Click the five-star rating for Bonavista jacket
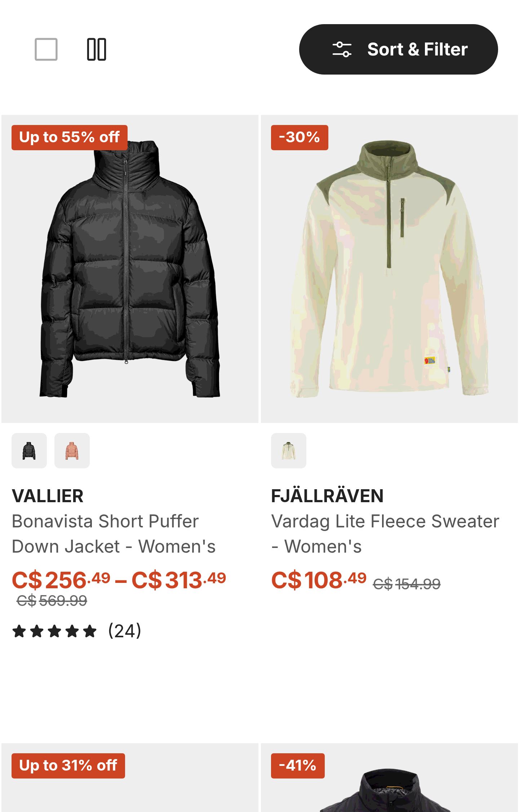519x812 pixels. click(54, 631)
